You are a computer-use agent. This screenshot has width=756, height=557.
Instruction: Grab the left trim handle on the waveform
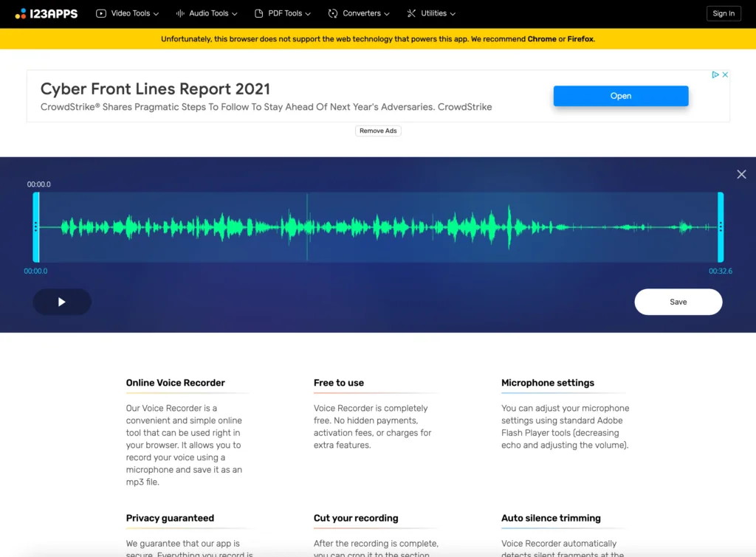point(35,227)
